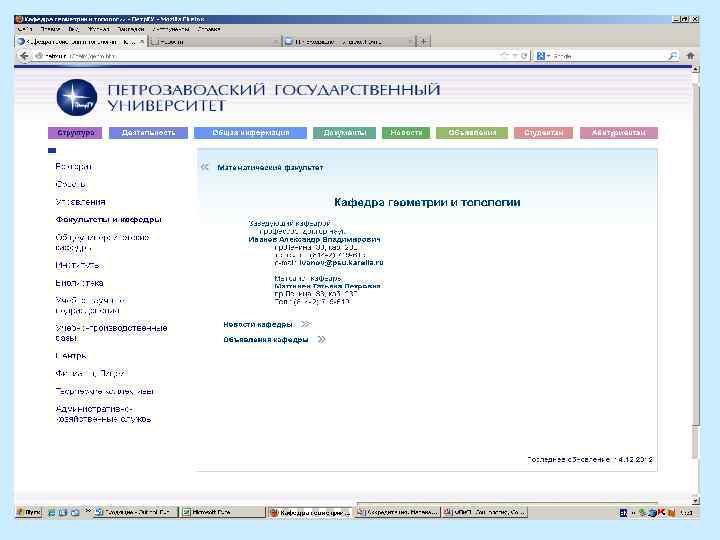Viewport: 720px width, 540px height.
Task: Switch to Кафедра геометрии taskbar button
Action: [311, 512]
